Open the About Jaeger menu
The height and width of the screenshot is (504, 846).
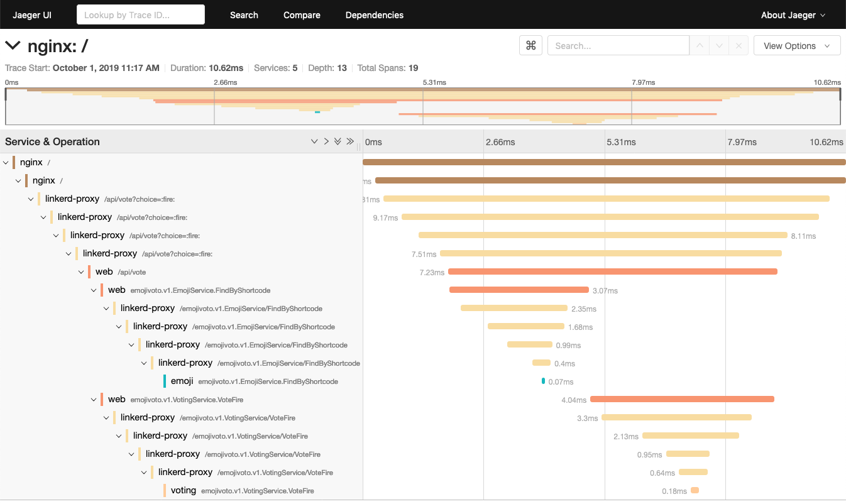793,15
